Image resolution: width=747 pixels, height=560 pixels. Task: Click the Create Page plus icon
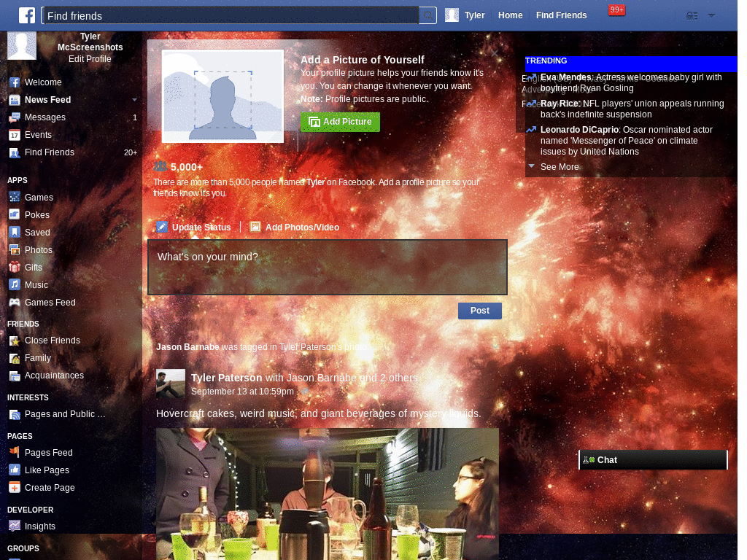click(x=15, y=487)
